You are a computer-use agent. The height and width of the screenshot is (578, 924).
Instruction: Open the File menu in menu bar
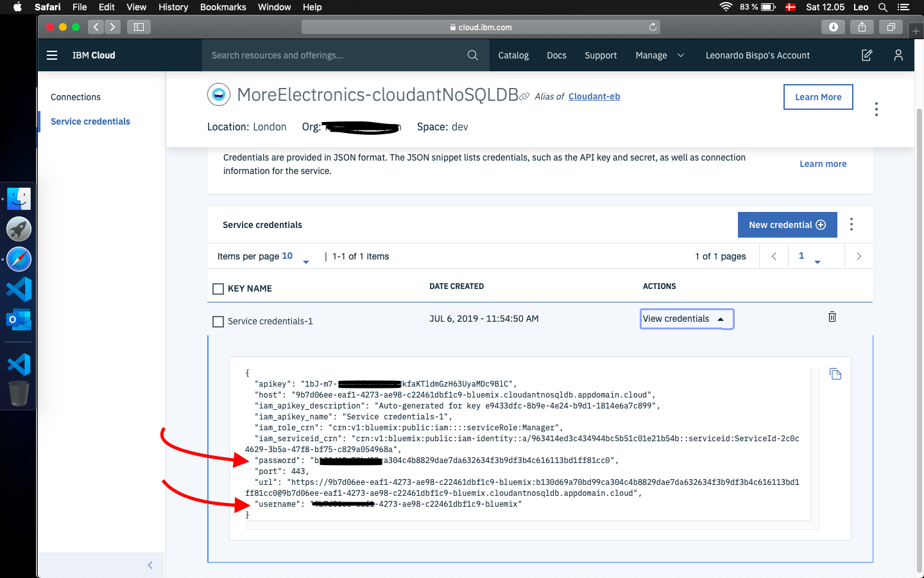(x=80, y=7)
